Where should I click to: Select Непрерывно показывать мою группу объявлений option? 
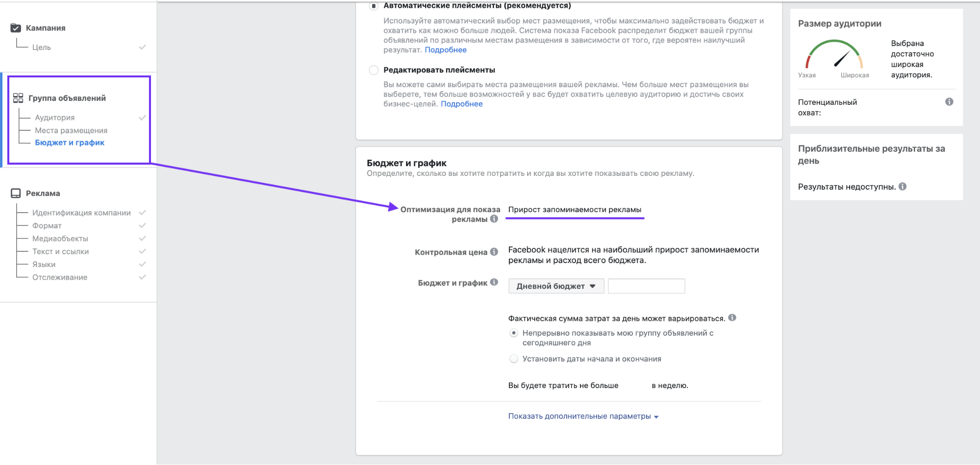point(514,333)
